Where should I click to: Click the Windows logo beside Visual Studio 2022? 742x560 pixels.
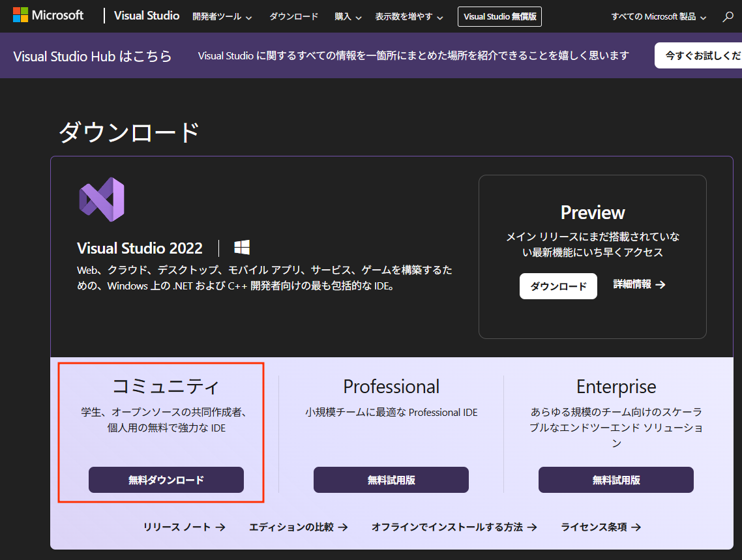click(242, 247)
